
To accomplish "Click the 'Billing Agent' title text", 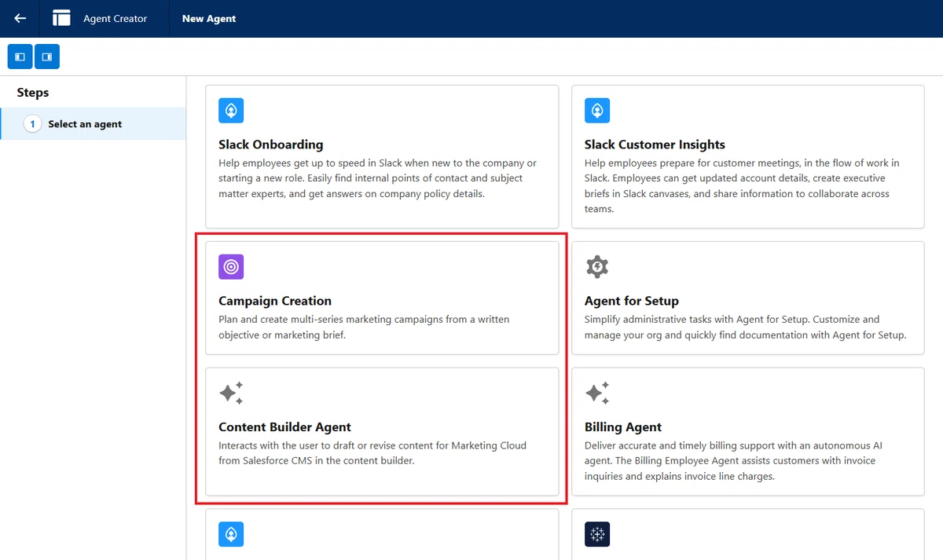I will coord(623,427).
